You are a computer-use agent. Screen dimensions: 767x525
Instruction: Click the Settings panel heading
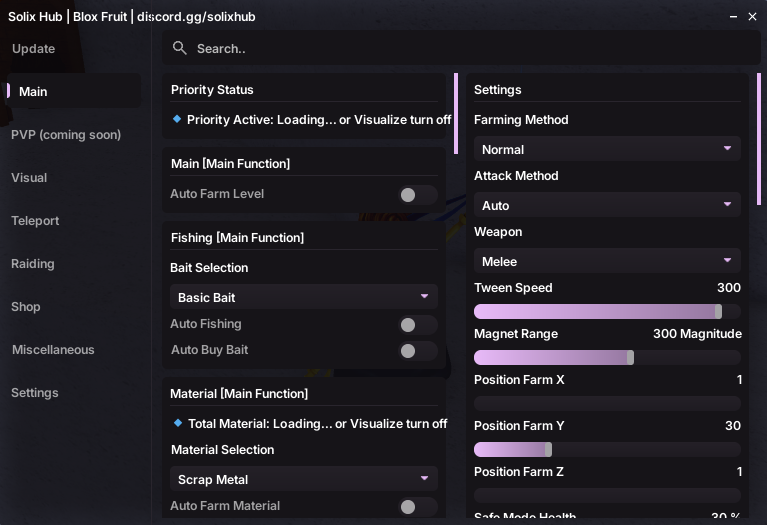[x=497, y=90]
